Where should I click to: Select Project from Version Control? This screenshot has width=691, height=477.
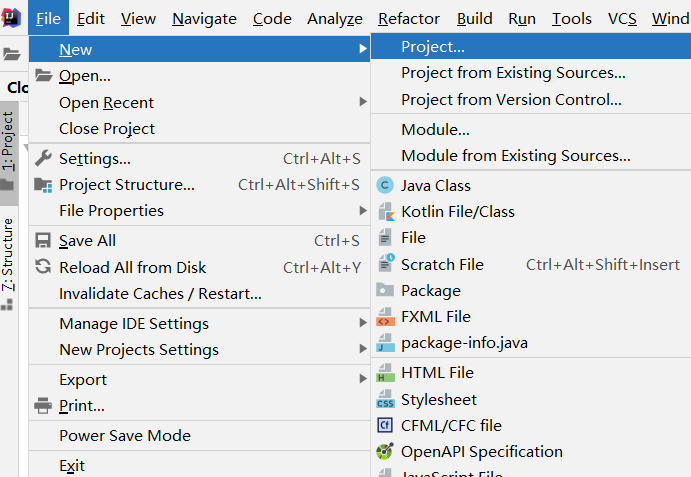(511, 100)
